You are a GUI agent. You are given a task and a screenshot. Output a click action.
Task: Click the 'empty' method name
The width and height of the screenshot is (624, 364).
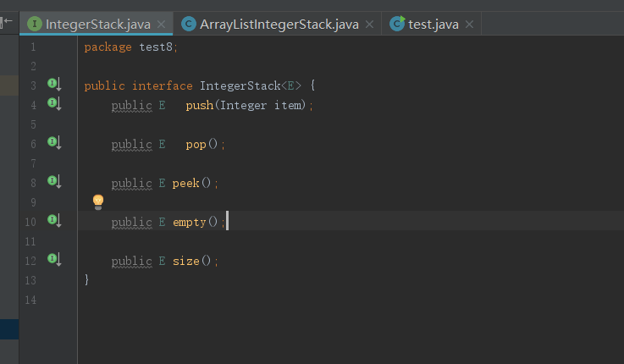tap(190, 223)
